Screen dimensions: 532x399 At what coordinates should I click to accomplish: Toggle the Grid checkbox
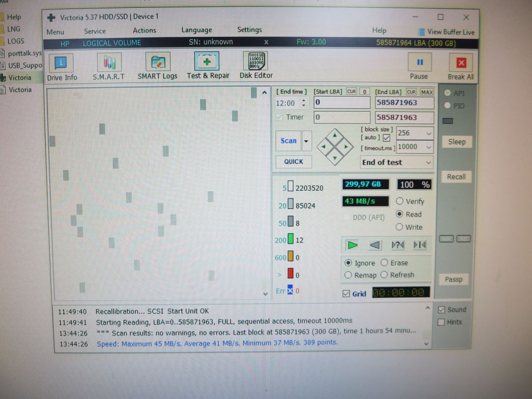tap(346, 294)
